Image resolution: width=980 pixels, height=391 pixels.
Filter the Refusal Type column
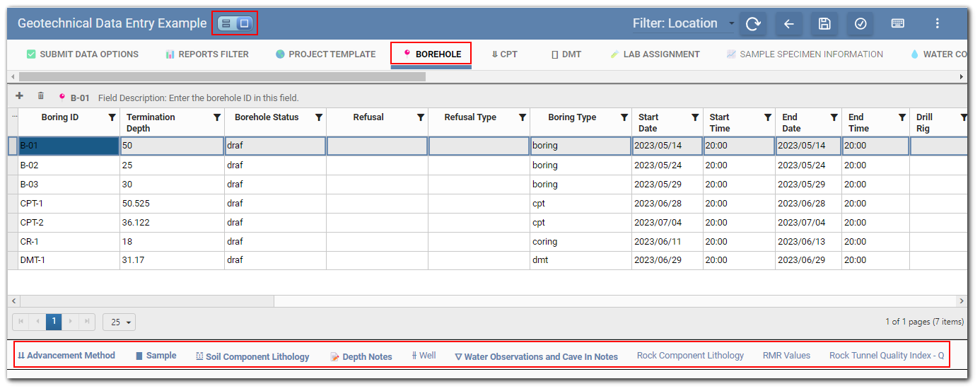(x=522, y=117)
